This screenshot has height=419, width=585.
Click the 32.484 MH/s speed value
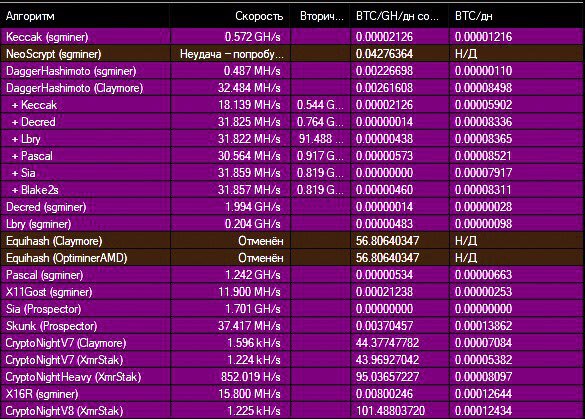pos(249,88)
